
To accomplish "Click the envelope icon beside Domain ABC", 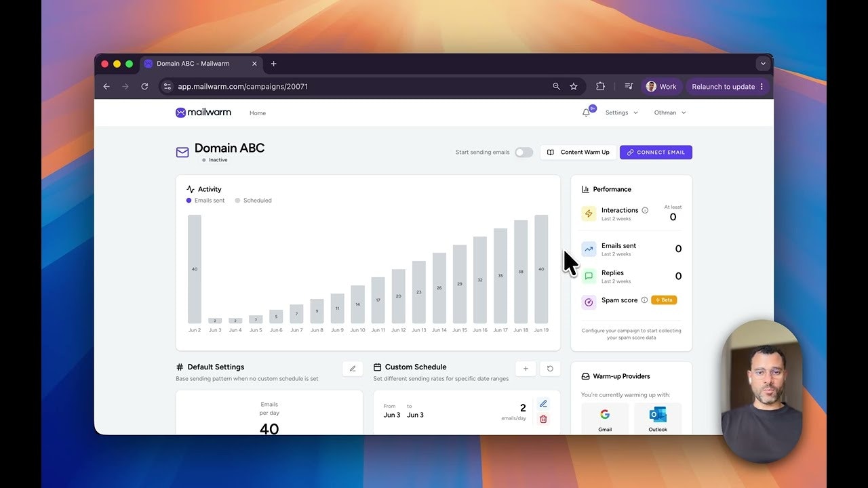I will (182, 152).
